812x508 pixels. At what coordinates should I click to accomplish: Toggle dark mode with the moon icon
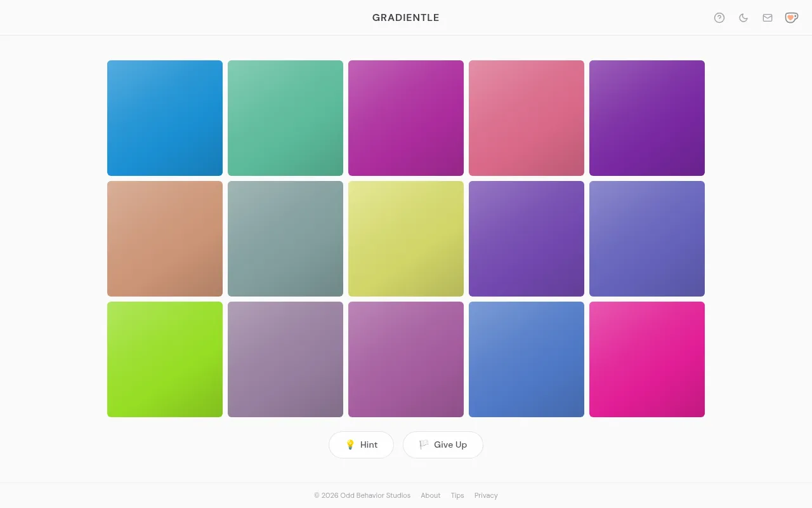743,18
